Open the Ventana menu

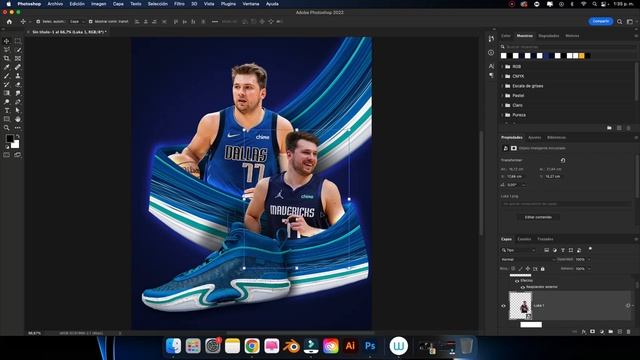[251, 4]
